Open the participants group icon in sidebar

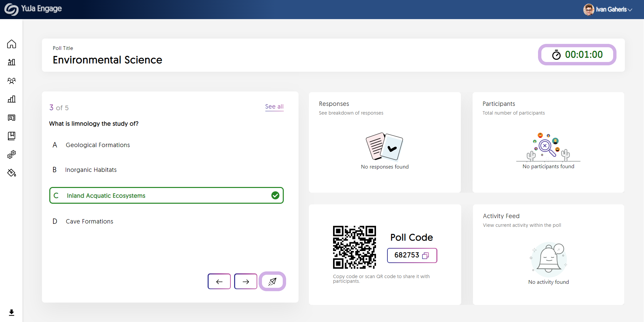(11, 81)
